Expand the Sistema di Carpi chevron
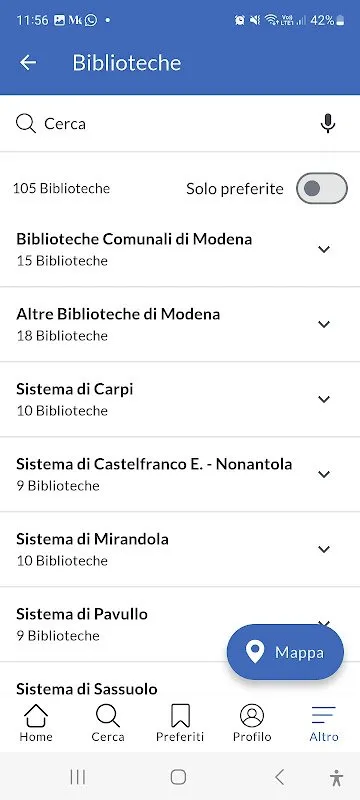 coord(324,399)
